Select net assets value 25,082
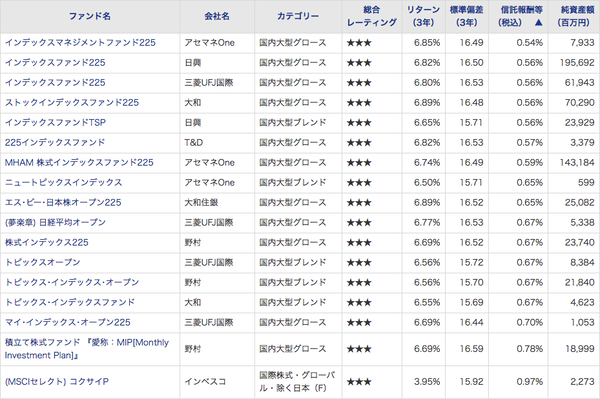600x399 pixels. pos(580,202)
